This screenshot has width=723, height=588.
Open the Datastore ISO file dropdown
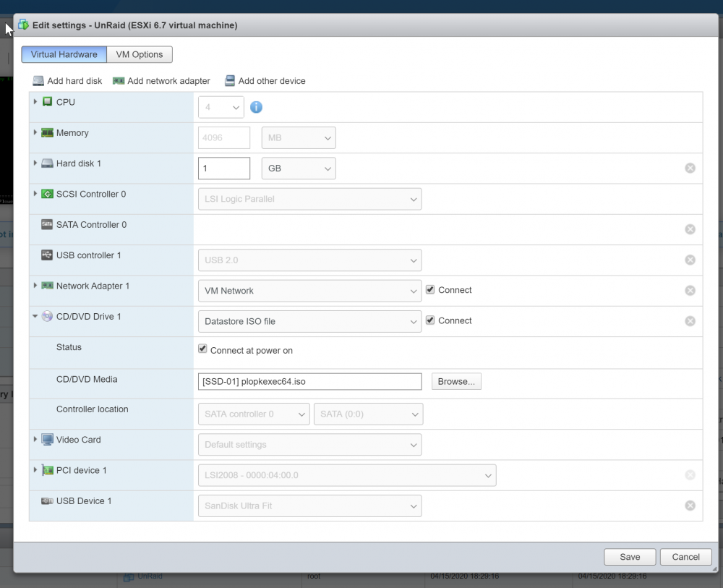tap(309, 321)
